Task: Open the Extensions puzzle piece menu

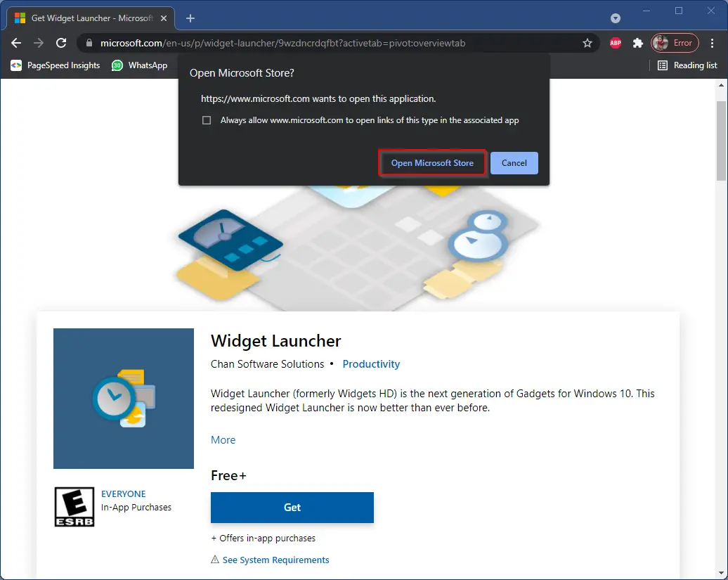Action: 638,43
